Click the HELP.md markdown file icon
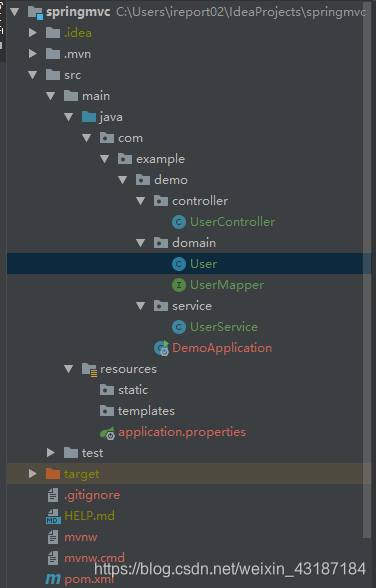The height and width of the screenshot is (588, 376). 53,516
